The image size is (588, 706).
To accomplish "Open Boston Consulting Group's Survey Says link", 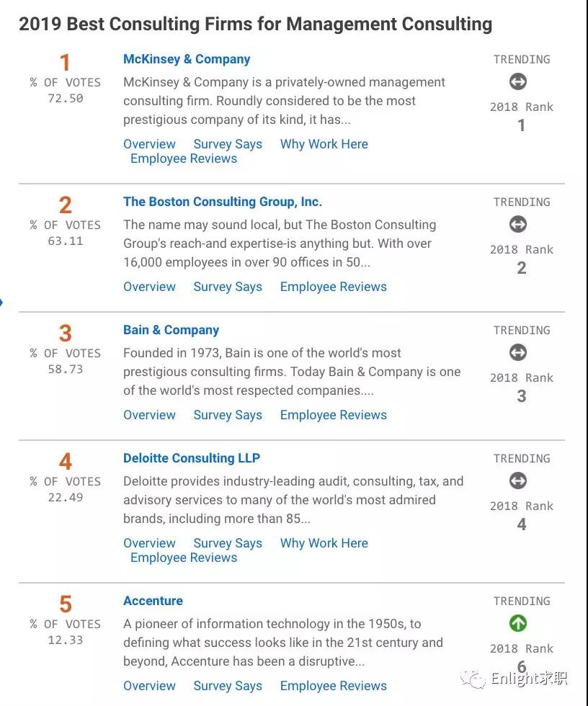I will coord(228,287).
